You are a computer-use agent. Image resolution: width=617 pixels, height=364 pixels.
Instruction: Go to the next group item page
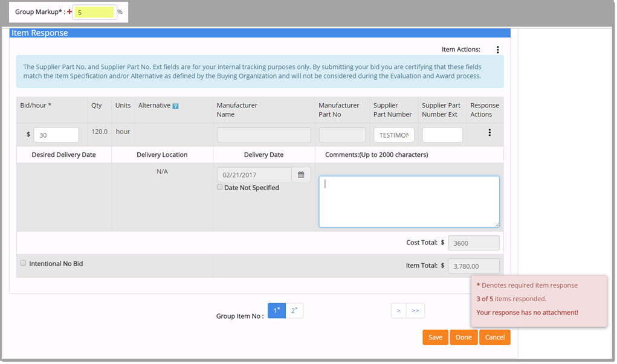click(398, 311)
